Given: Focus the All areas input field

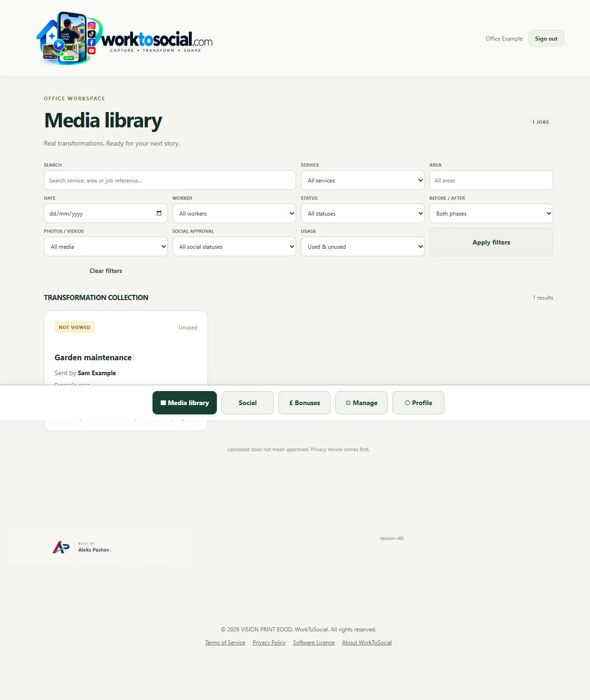Looking at the screenshot, I should click(491, 180).
